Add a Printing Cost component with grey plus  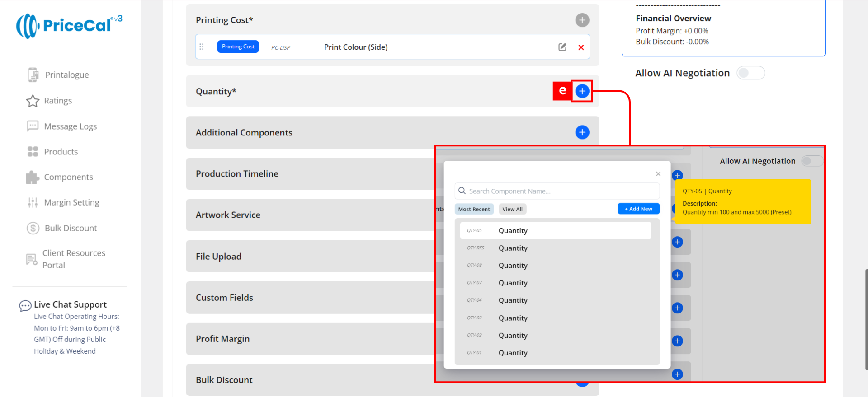[x=582, y=20]
